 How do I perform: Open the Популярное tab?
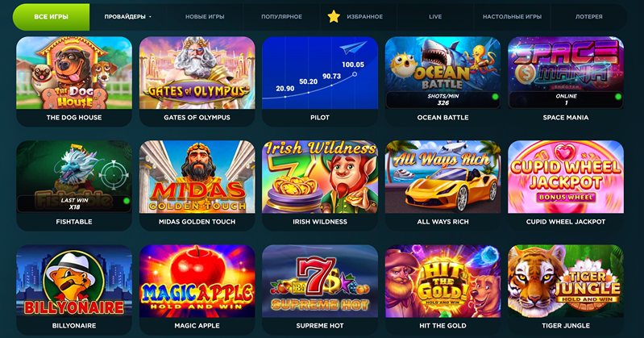point(282,17)
